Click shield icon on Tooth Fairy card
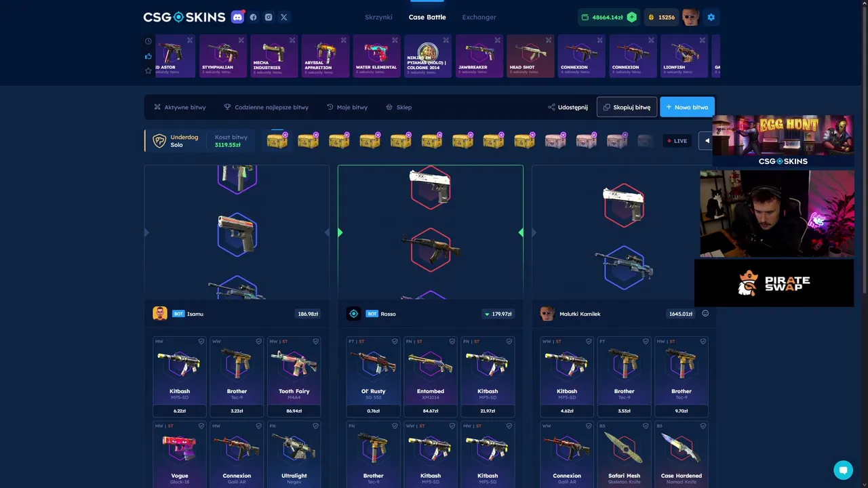Image resolution: width=868 pixels, height=488 pixels. [315, 342]
